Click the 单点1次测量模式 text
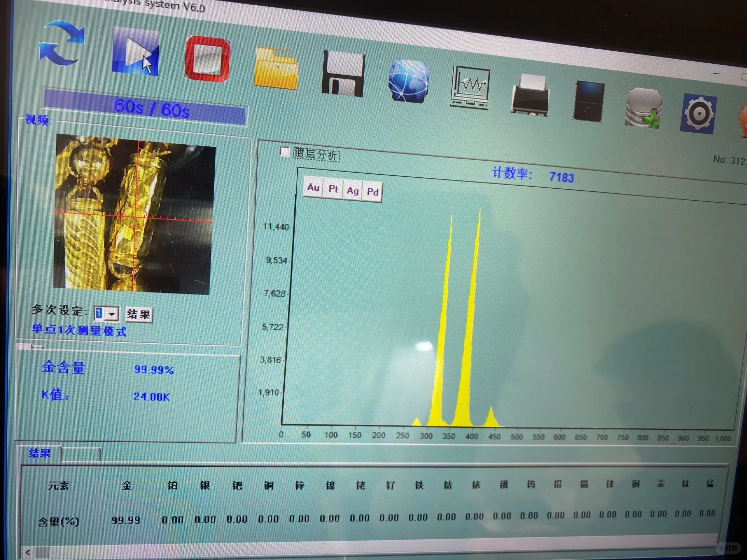Viewport: 747px width, 560px height. 79,330
